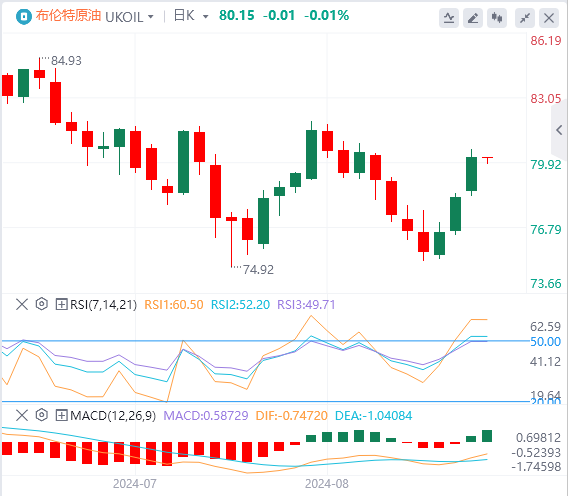Click the 2024-07 date axis marker
Screen dimensions: 568x496
[135, 484]
